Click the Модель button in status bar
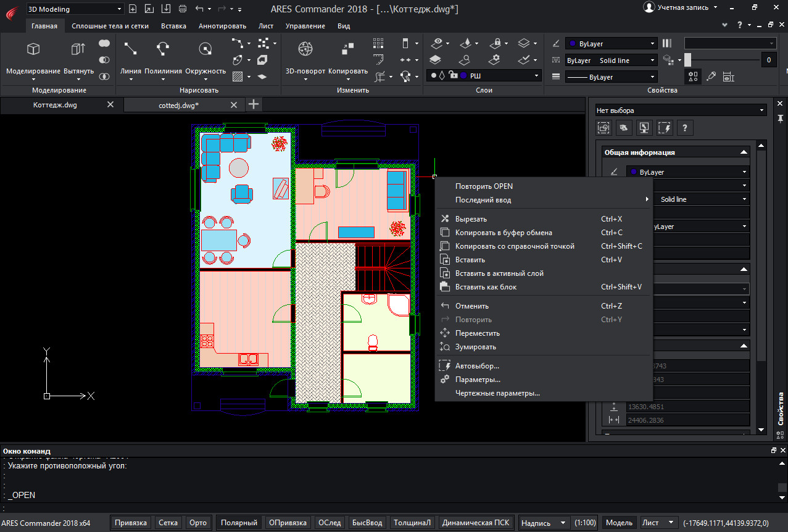Image resolution: width=788 pixels, height=532 pixels. (619, 523)
